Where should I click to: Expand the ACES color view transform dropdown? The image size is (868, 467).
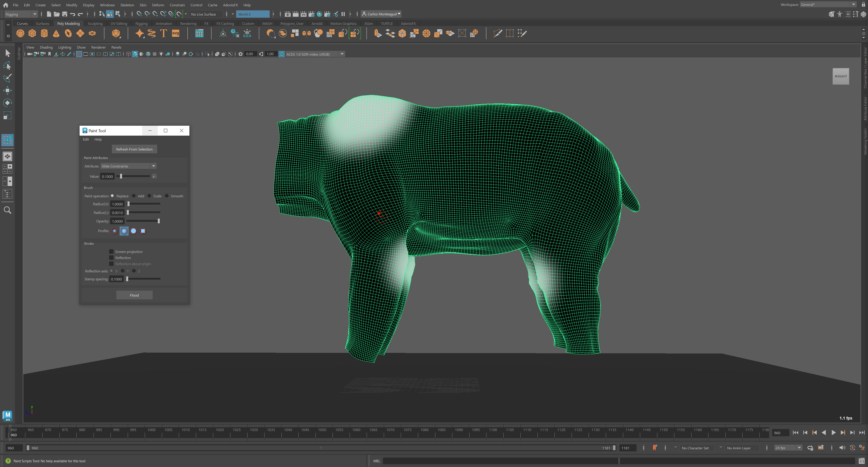pos(342,54)
